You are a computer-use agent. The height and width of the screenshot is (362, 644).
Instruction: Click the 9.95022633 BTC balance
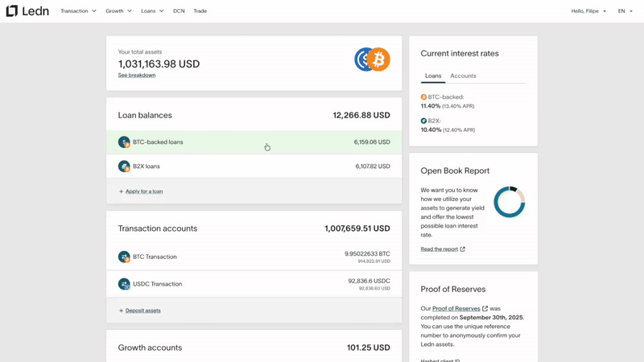coord(367,253)
